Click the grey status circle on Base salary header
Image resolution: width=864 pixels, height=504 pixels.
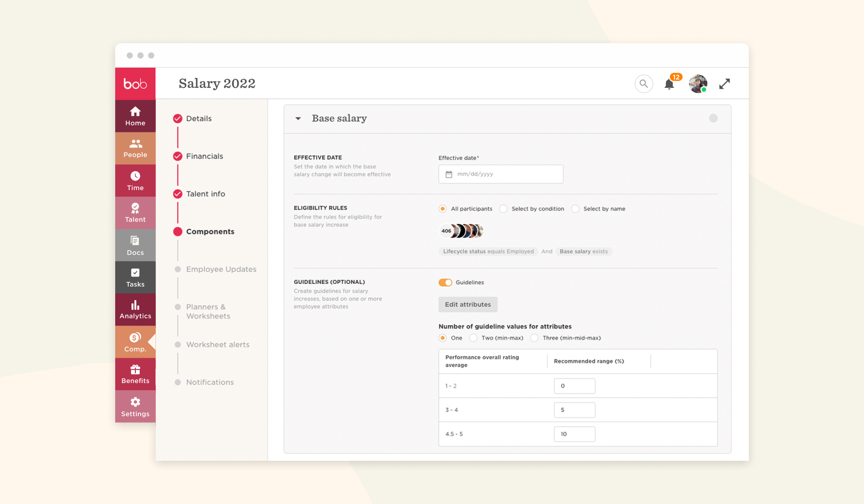(713, 118)
